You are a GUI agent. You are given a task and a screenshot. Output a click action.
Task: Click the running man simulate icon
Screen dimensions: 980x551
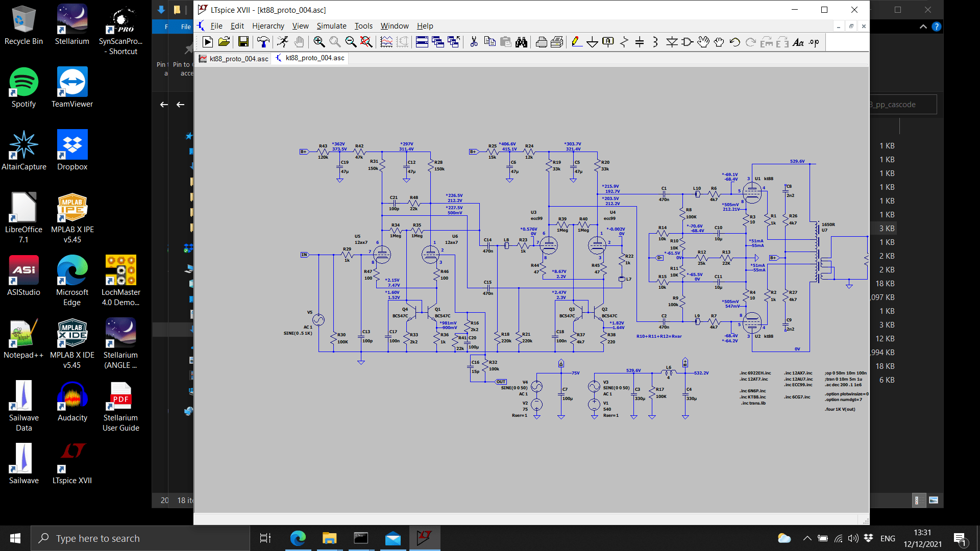pyautogui.click(x=283, y=42)
